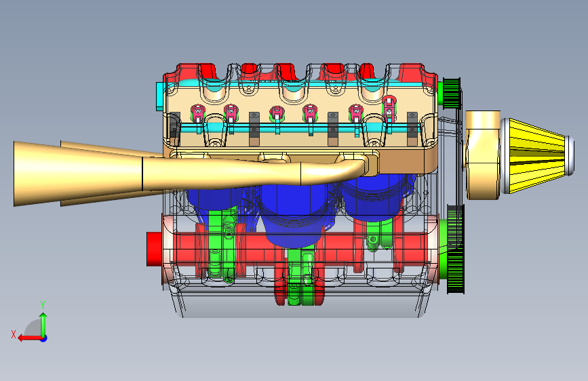Select the center blue piston
Viewport: 588px width, 381px height.
click(x=293, y=214)
